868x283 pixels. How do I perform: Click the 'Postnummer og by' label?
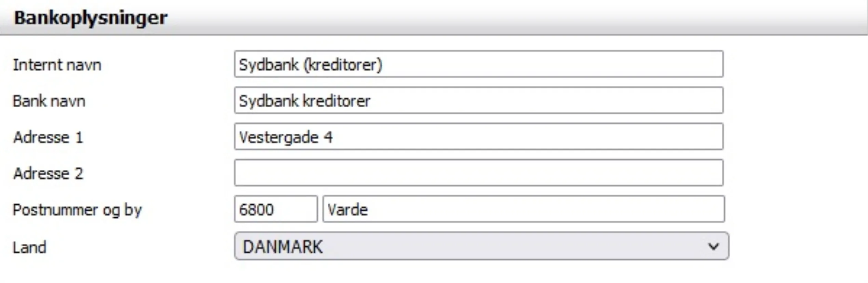(x=77, y=210)
